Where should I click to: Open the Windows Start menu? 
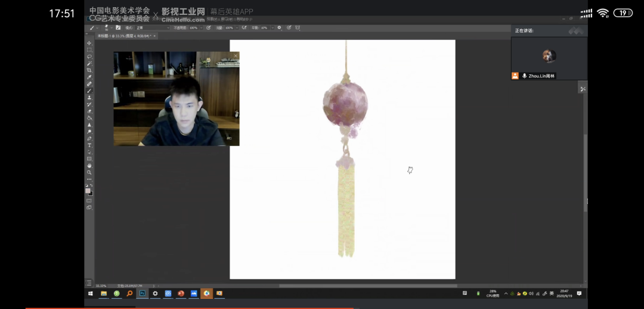tap(91, 294)
